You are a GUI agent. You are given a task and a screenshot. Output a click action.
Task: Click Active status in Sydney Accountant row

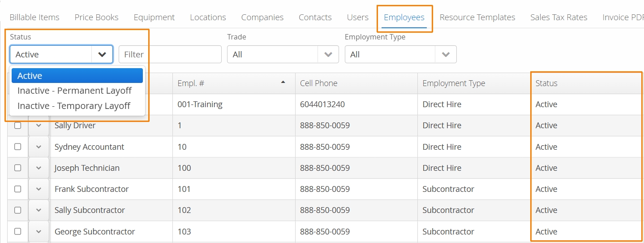tap(546, 147)
